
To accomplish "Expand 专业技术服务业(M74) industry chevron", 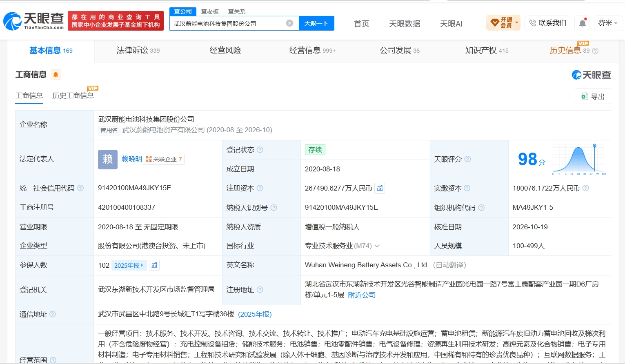I will pyautogui.click(x=377, y=246).
